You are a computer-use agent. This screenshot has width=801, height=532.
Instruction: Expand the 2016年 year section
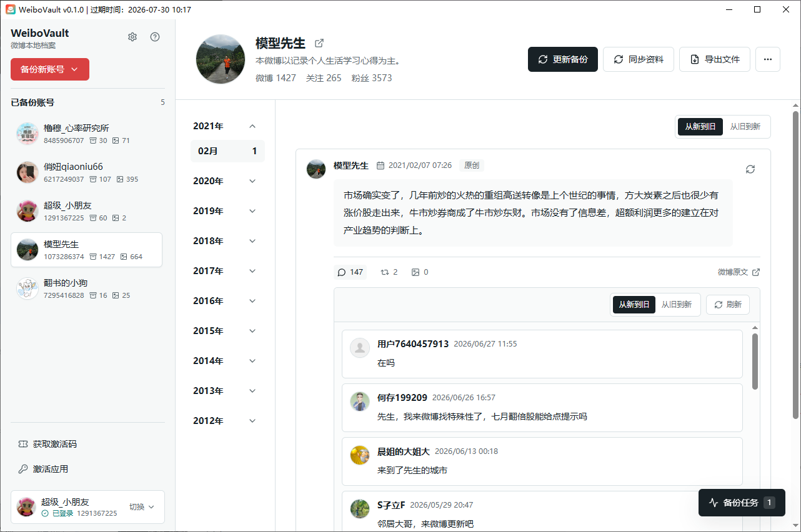tap(227, 301)
